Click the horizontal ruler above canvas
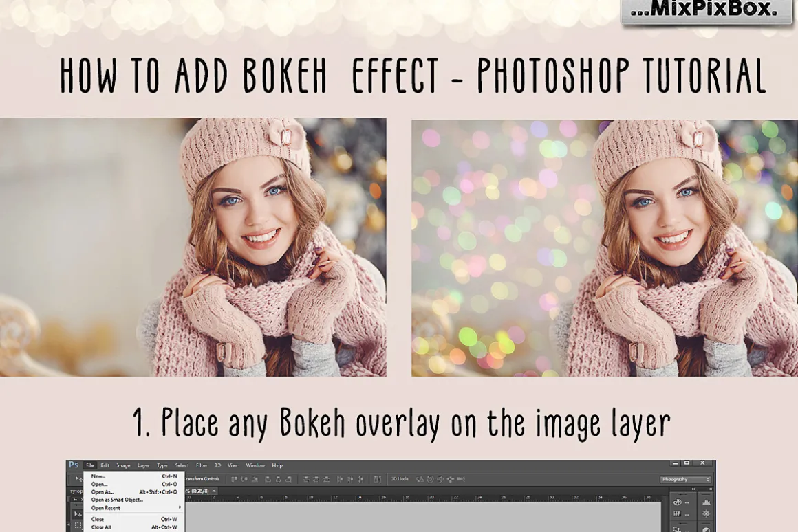Screen dimensions: 798x532 click(x=424, y=498)
